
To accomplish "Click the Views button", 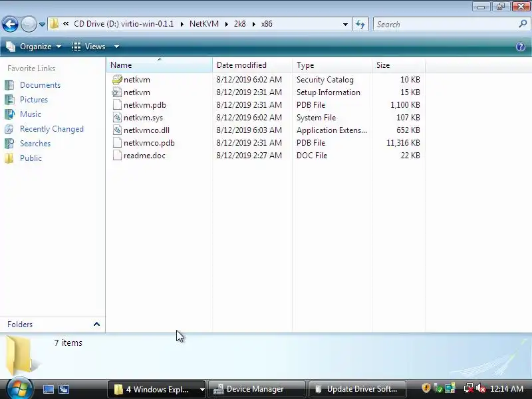I will (x=88, y=47).
